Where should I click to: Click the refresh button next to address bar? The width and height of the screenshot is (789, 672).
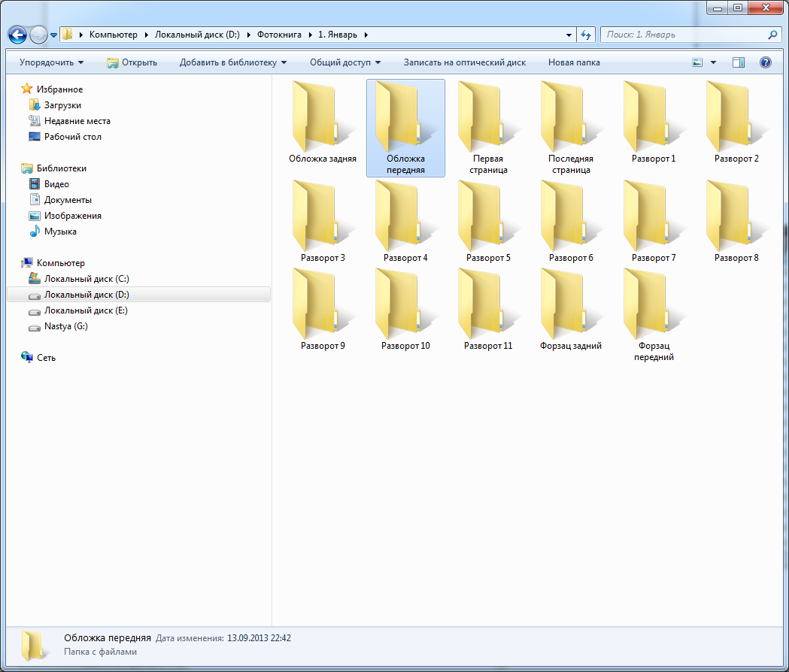pyautogui.click(x=586, y=35)
